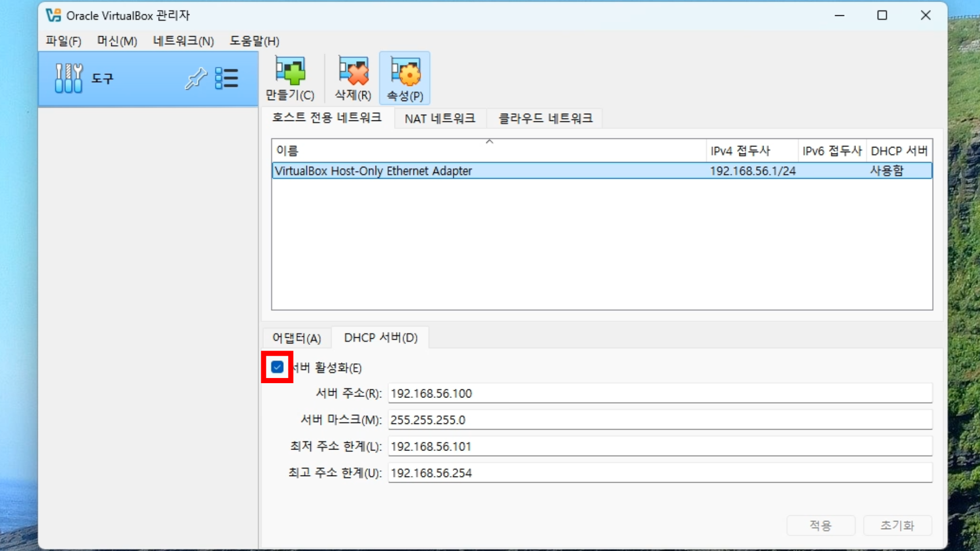Open the Tools list menu icon
The height and width of the screenshot is (551, 980).
click(x=227, y=79)
